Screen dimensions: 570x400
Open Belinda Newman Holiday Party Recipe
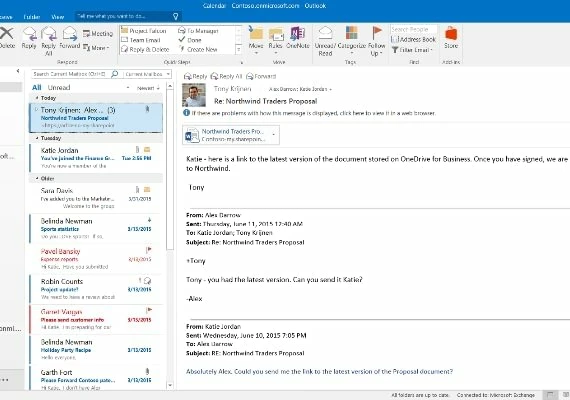(x=96, y=349)
